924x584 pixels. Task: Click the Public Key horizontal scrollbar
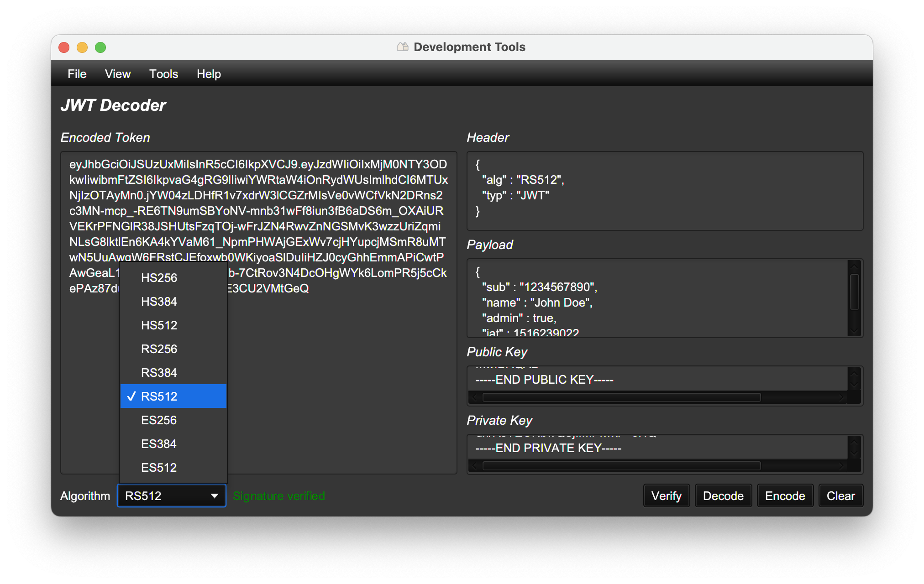621,397
